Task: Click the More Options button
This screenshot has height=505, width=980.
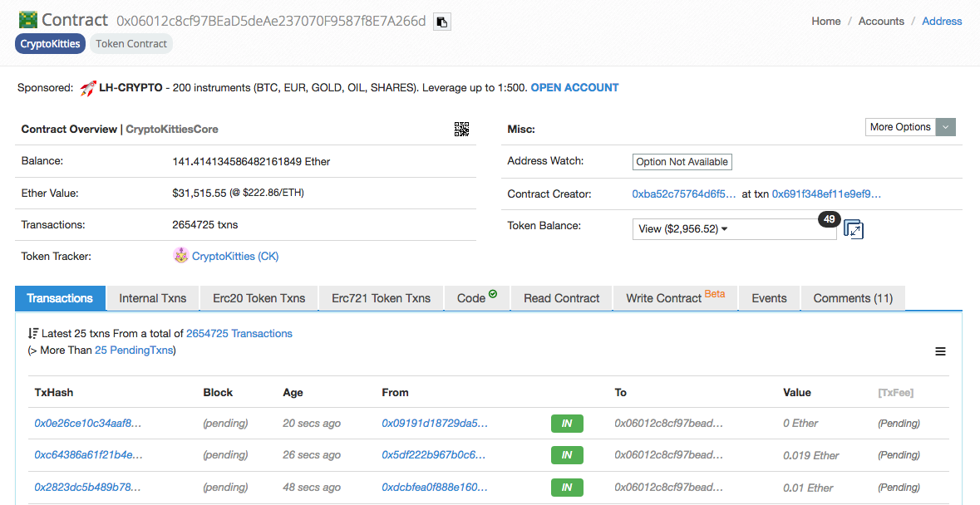Action: (x=900, y=127)
